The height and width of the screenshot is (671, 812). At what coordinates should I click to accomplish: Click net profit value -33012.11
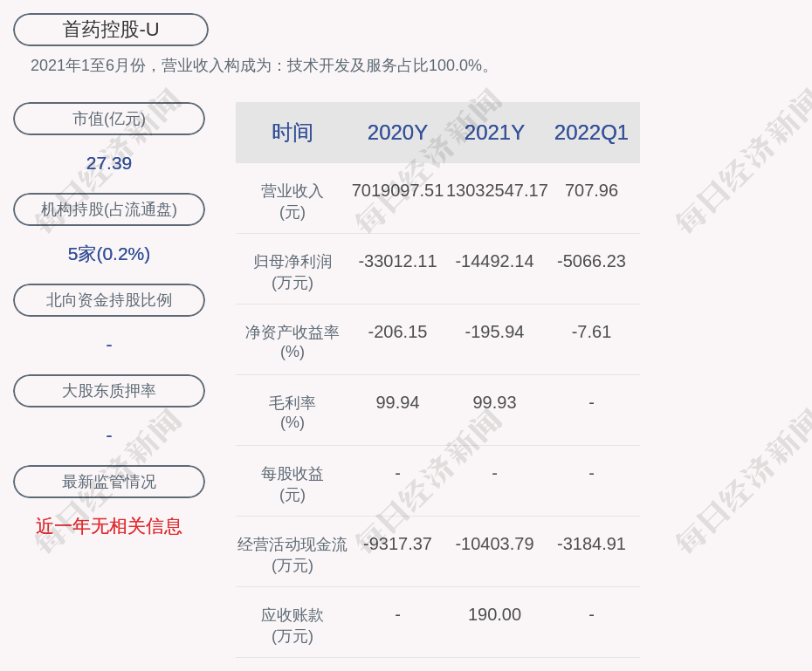click(x=397, y=261)
